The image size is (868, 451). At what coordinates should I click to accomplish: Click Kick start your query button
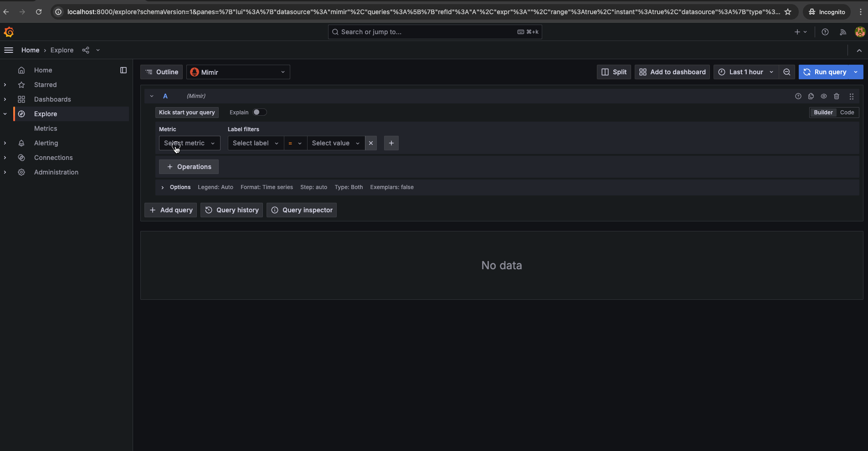coord(187,113)
